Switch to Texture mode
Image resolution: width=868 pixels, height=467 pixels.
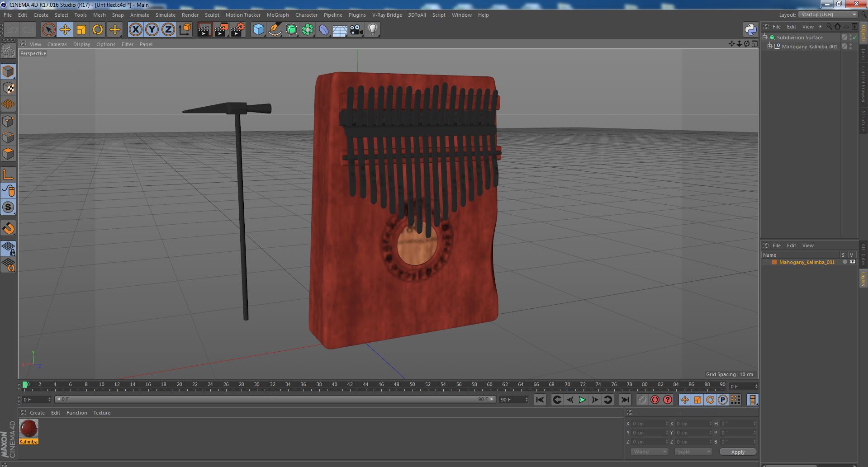click(x=8, y=88)
